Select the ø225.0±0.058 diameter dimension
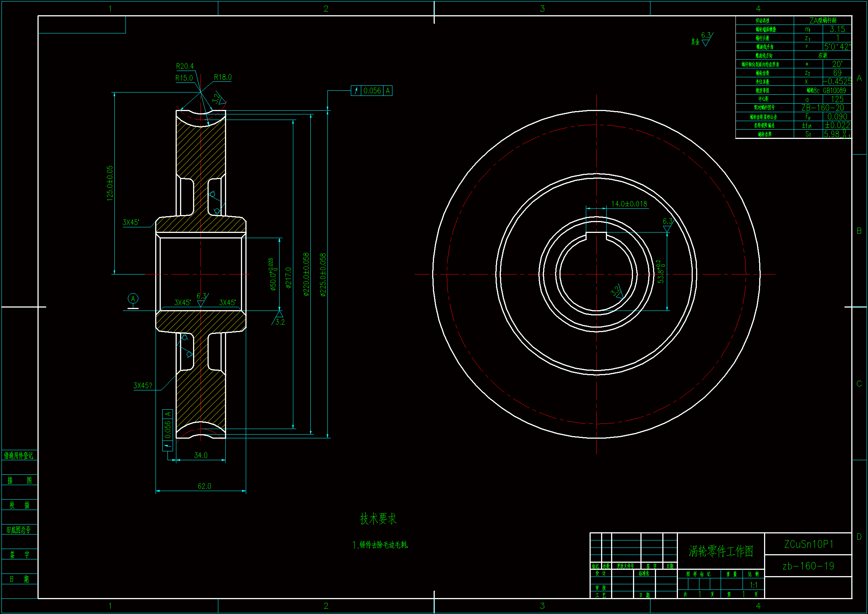The height and width of the screenshot is (614, 868). point(323,274)
